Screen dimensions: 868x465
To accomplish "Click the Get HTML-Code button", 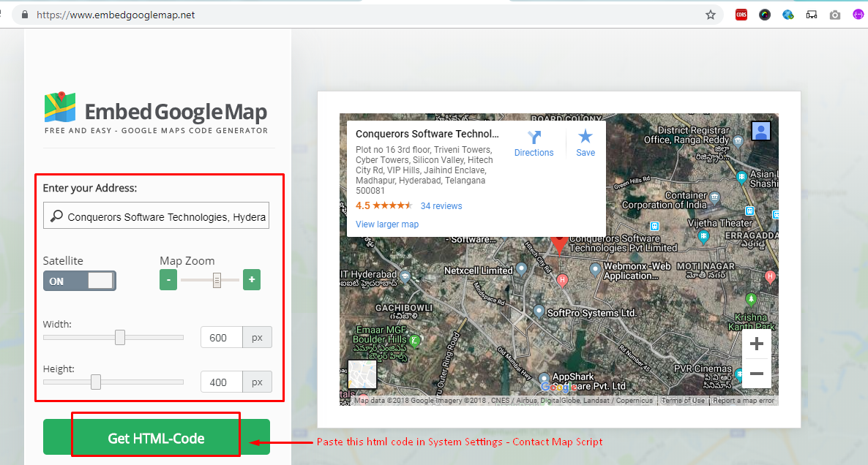I will [157, 437].
